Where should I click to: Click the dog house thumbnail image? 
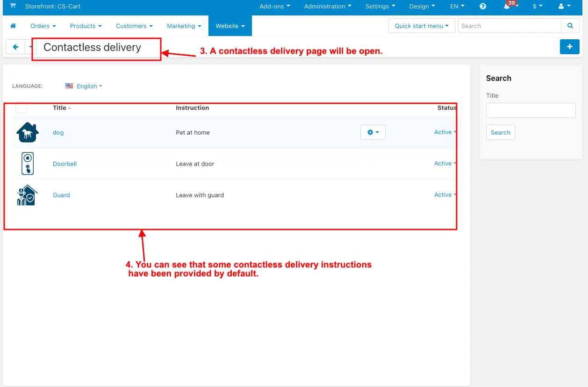pos(27,132)
